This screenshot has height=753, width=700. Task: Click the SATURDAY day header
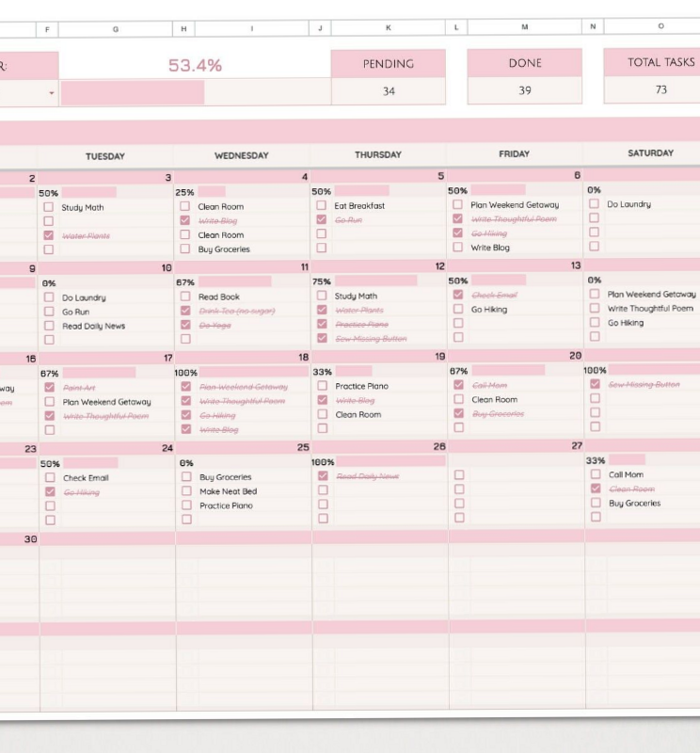coord(650,152)
